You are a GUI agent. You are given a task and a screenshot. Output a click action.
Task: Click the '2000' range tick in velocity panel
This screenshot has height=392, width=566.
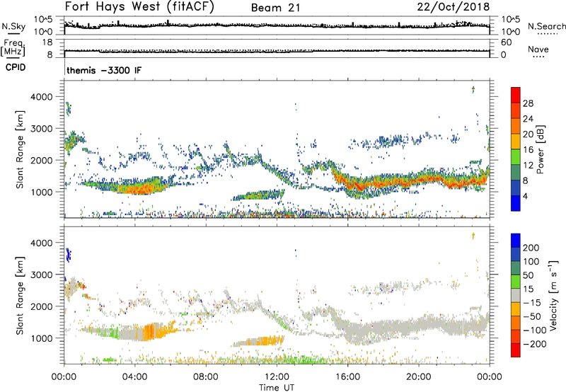42,306
